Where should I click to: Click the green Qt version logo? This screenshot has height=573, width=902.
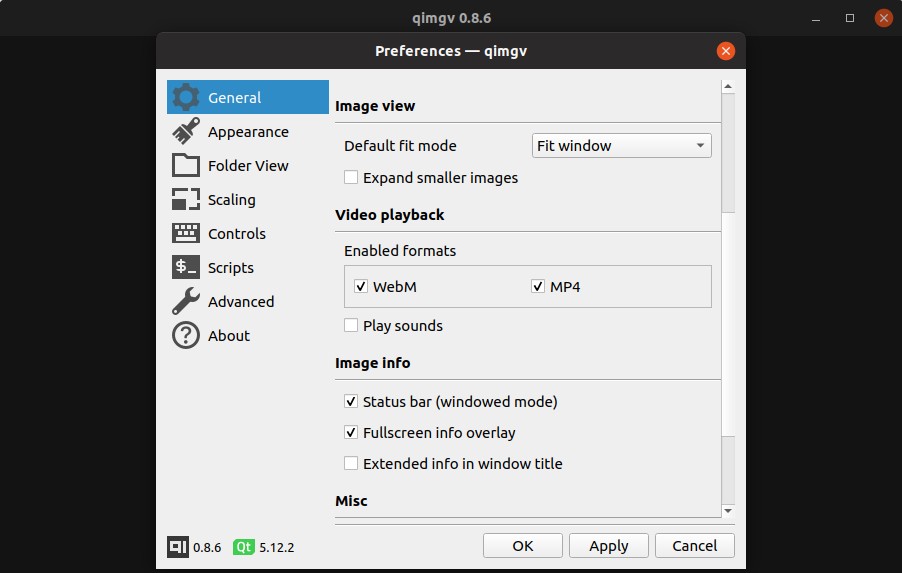click(x=243, y=547)
